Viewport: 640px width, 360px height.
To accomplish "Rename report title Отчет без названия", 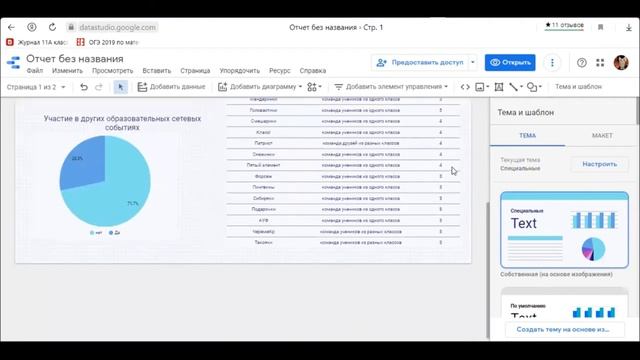I will click(75, 59).
